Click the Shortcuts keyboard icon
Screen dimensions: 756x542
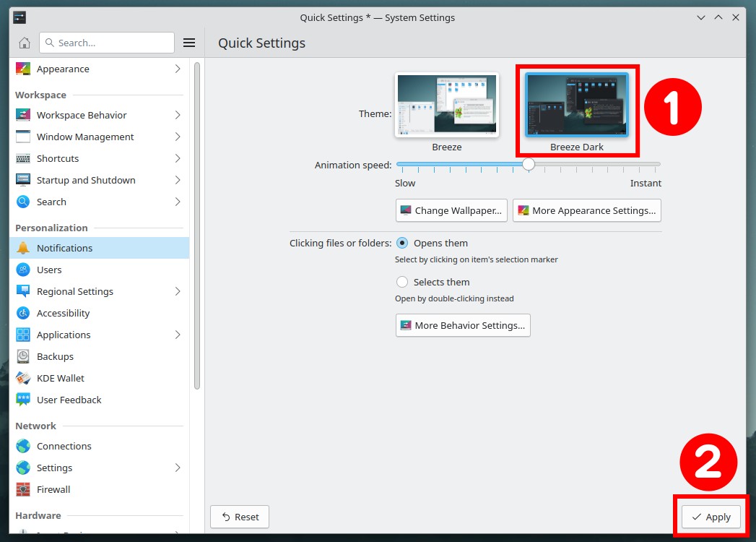[x=22, y=158]
